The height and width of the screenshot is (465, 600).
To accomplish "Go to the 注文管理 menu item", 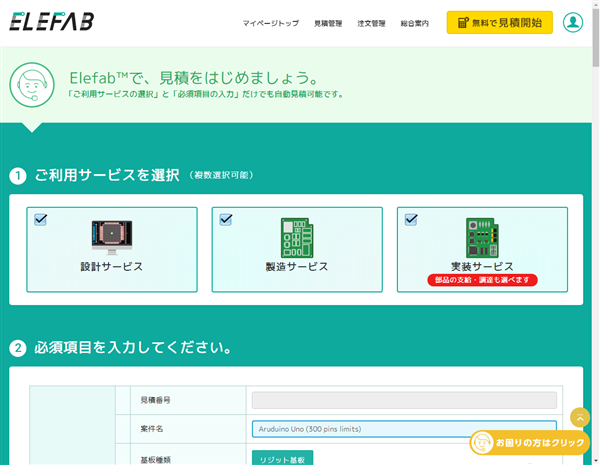I will [371, 23].
